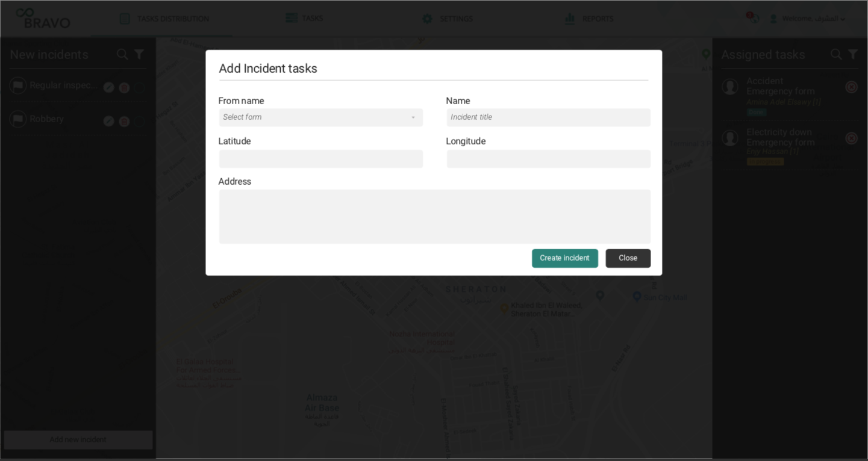Remove the Accident Emergency form task
This screenshot has height=461, width=868.
(x=851, y=87)
